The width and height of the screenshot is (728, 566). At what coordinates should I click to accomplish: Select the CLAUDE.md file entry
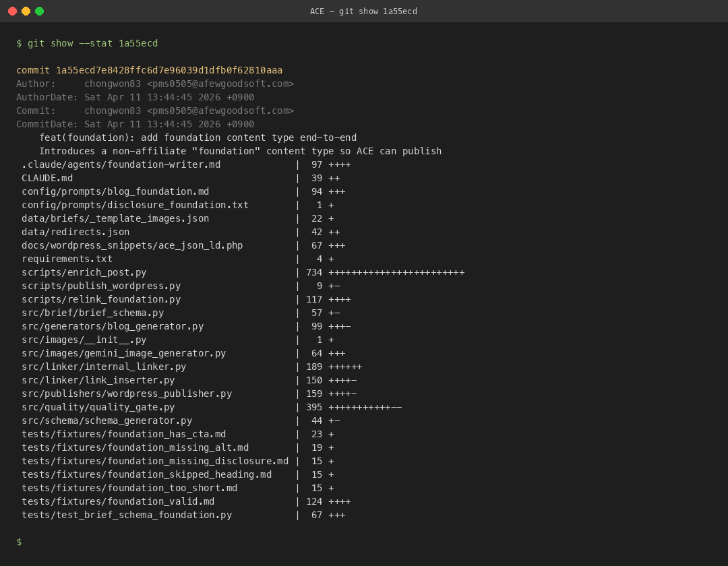(x=47, y=178)
